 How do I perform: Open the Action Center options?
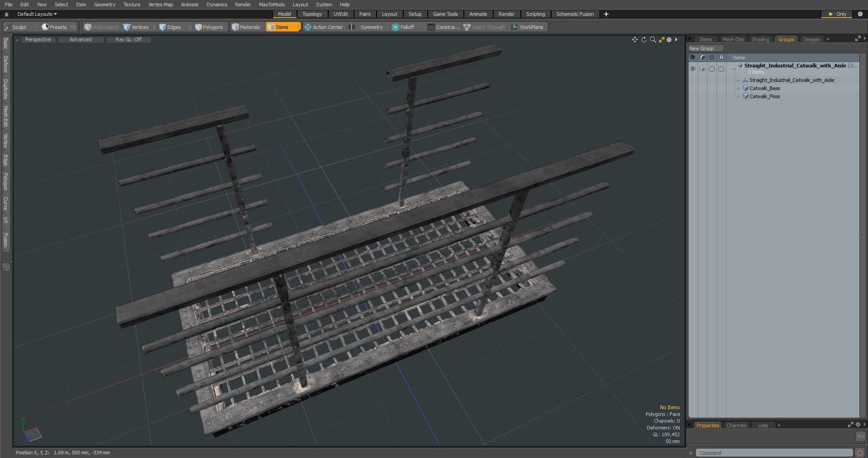pos(324,27)
